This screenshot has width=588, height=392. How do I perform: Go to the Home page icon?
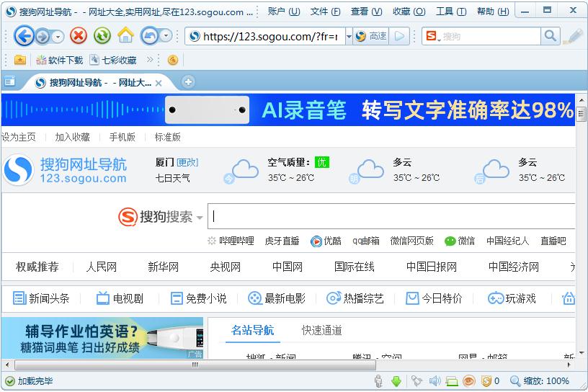pos(125,35)
